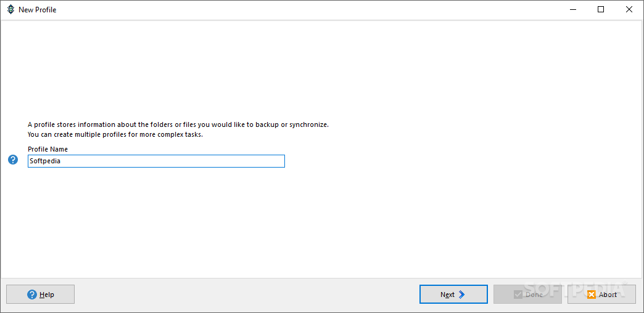Close the New Profile window
Image resolution: width=644 pixels, height=313 pixels.
pos(629,10)
